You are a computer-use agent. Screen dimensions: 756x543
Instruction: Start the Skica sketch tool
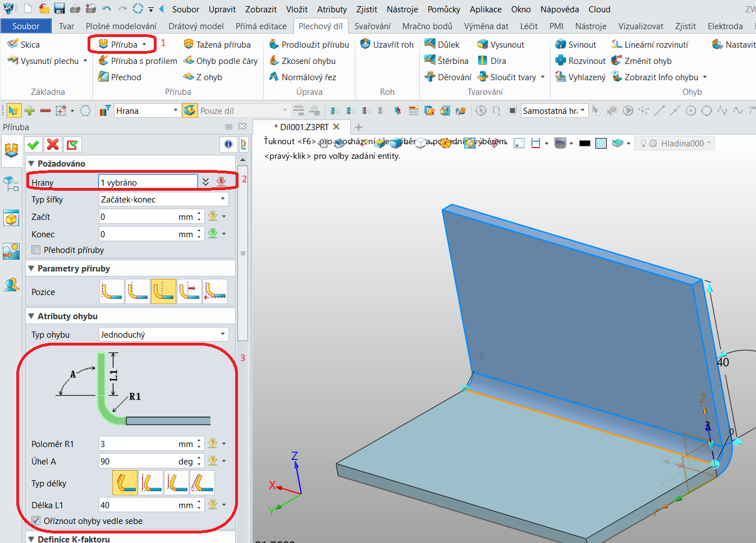(24, 44)
